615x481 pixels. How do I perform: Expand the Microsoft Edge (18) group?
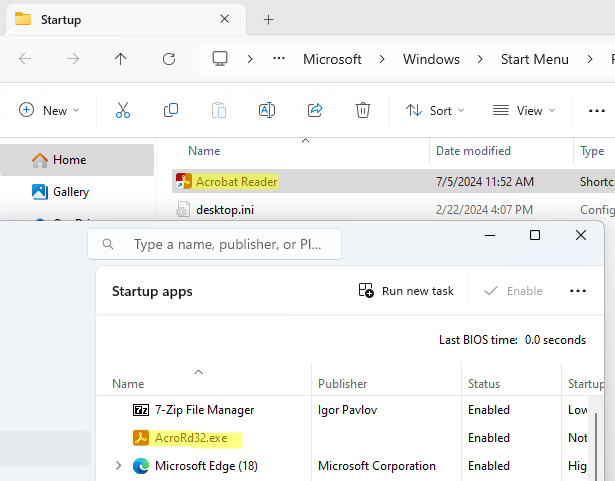(x=120, y=466)
